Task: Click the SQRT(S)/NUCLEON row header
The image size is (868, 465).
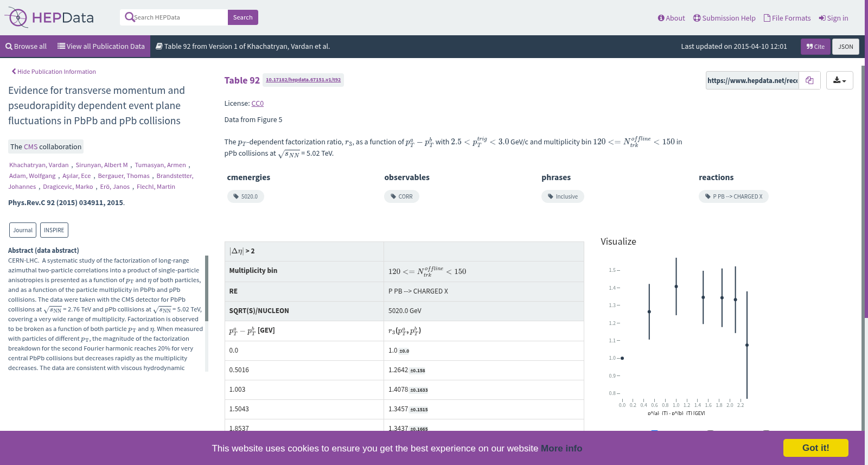Action: click(x=304, y=311)
